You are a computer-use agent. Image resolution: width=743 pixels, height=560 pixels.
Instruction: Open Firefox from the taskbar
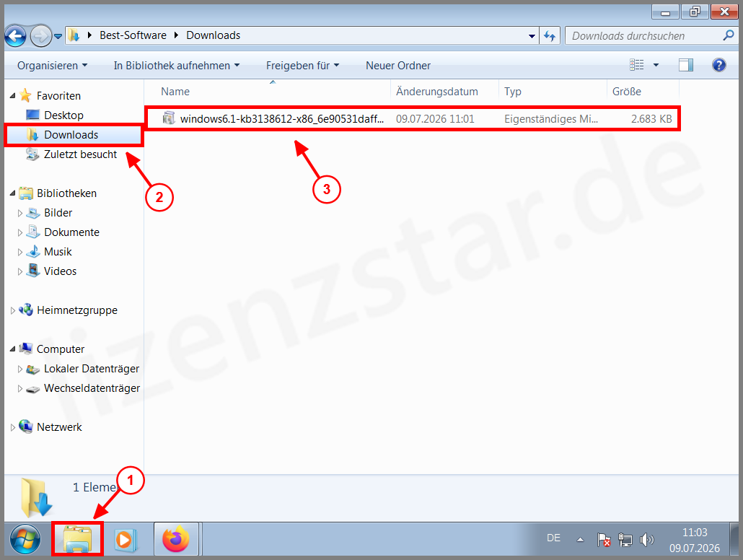click(x=176, y=539)
